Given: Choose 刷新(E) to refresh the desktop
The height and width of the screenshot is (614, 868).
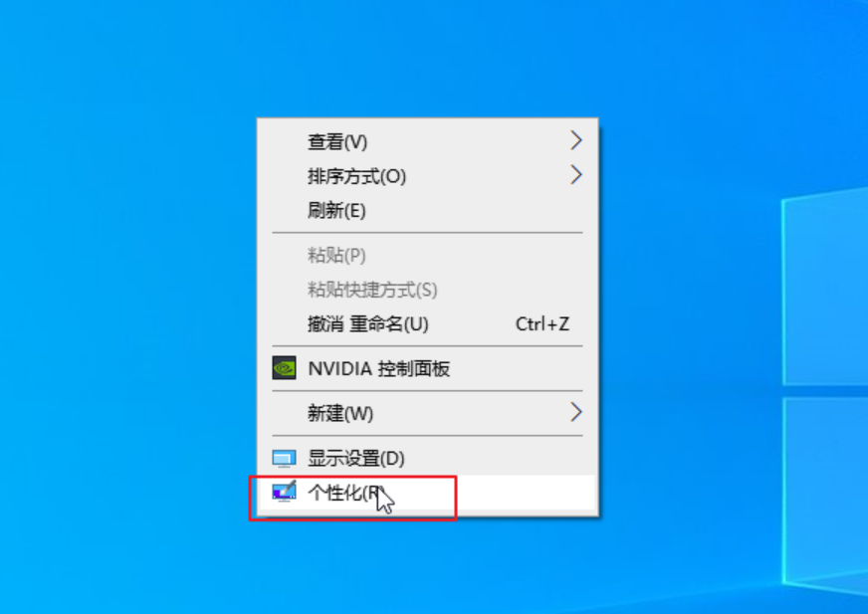Looking at the screenshot, I should [x=427, y=210].
